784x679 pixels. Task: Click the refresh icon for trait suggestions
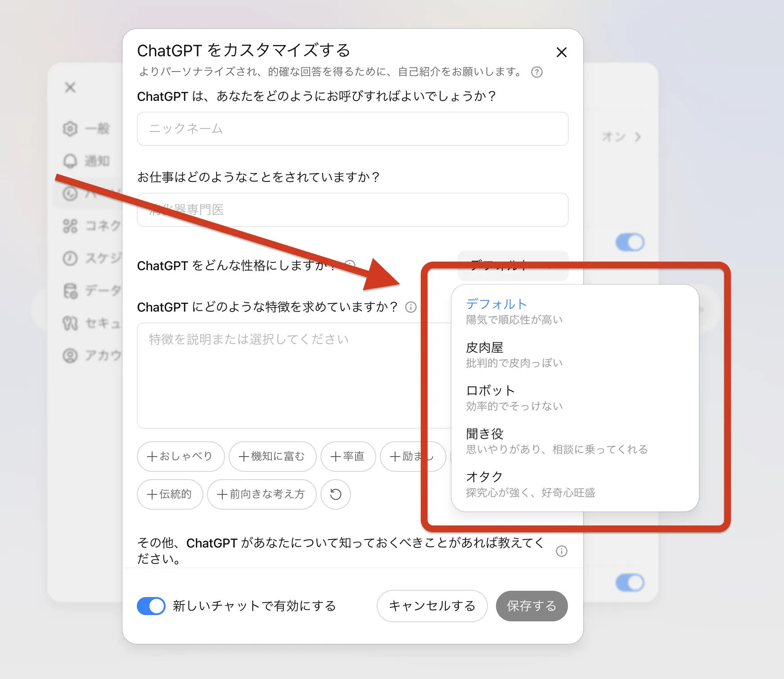tap(335, 494)
